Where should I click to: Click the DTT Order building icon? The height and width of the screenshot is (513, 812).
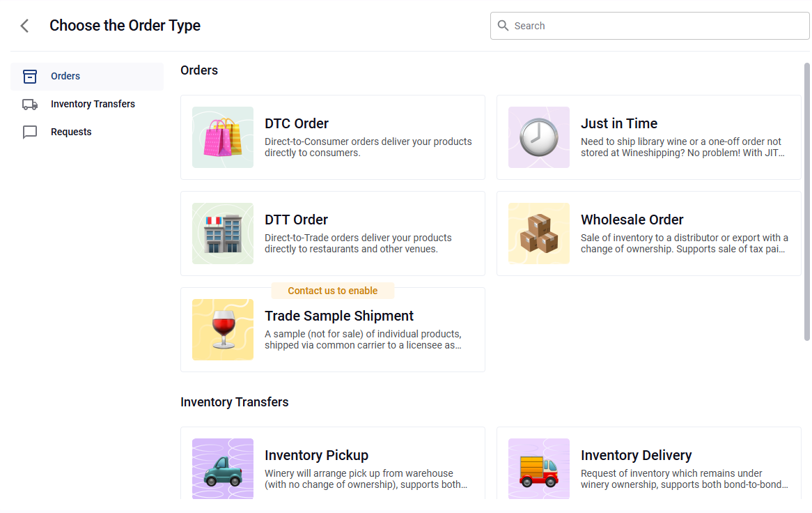point(223,233)
